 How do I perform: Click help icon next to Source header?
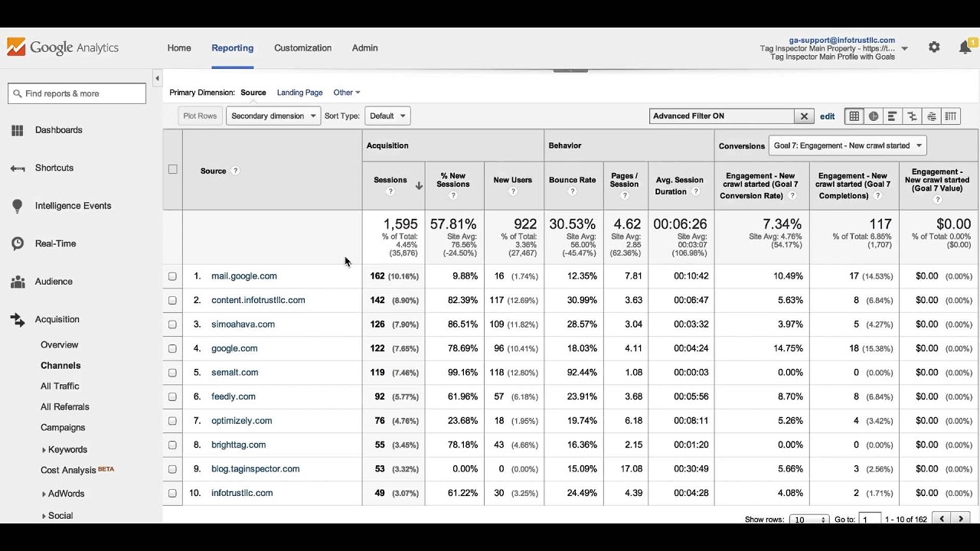point(235,171)
